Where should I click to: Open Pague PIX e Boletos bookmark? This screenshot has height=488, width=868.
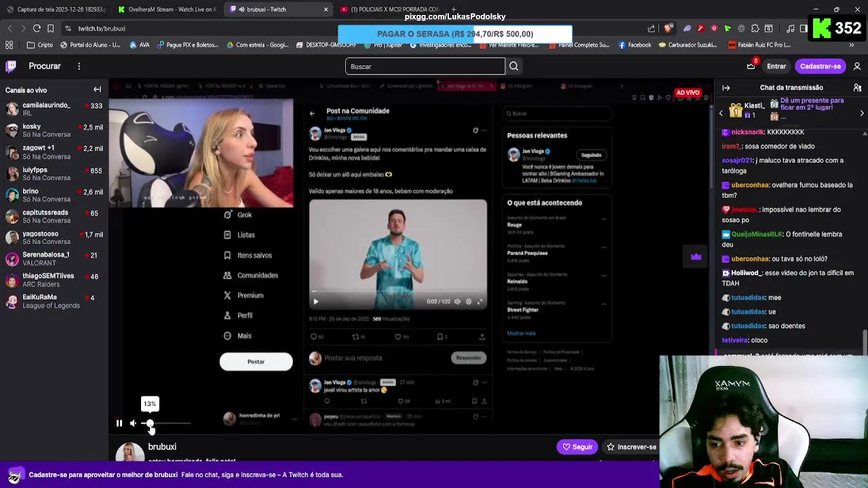[187, 45]
